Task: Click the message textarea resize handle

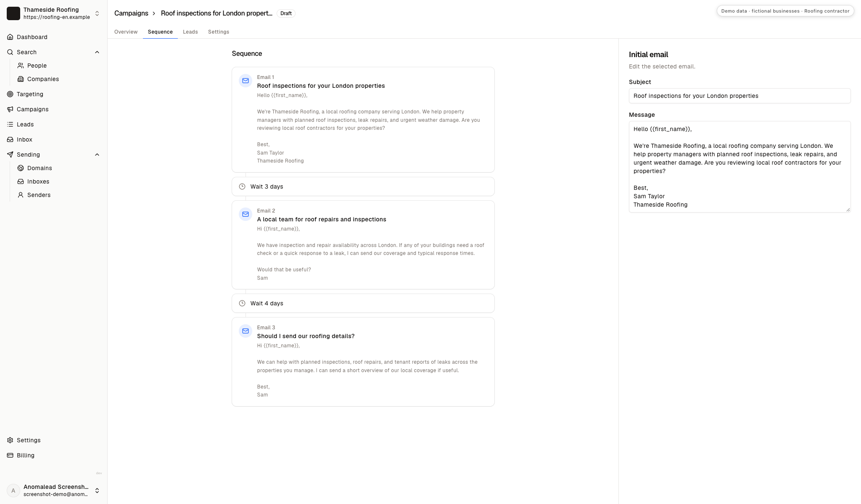Action: click(848, 209)
